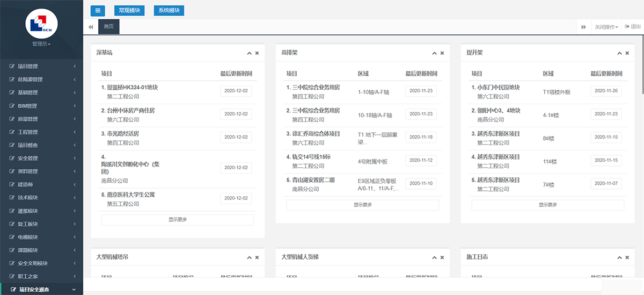Expand 项目管理 in the sidebar

41,67
